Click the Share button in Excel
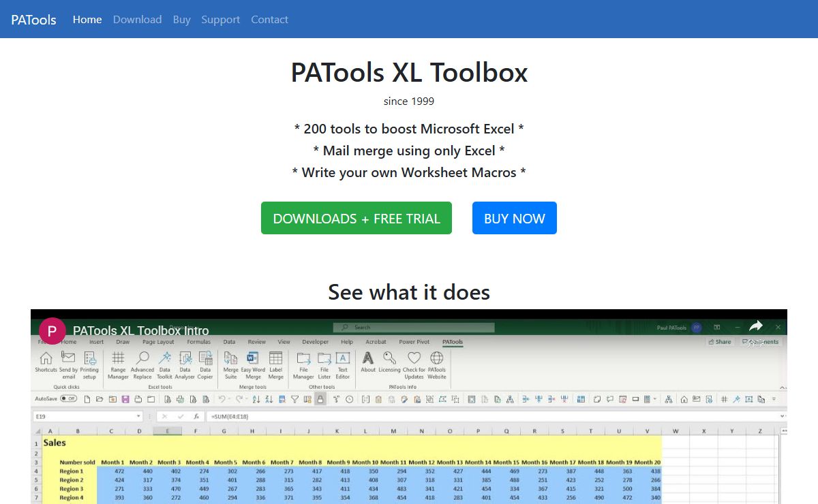The image size is (818, 504). pyautogui.click(x=720, y=342)
